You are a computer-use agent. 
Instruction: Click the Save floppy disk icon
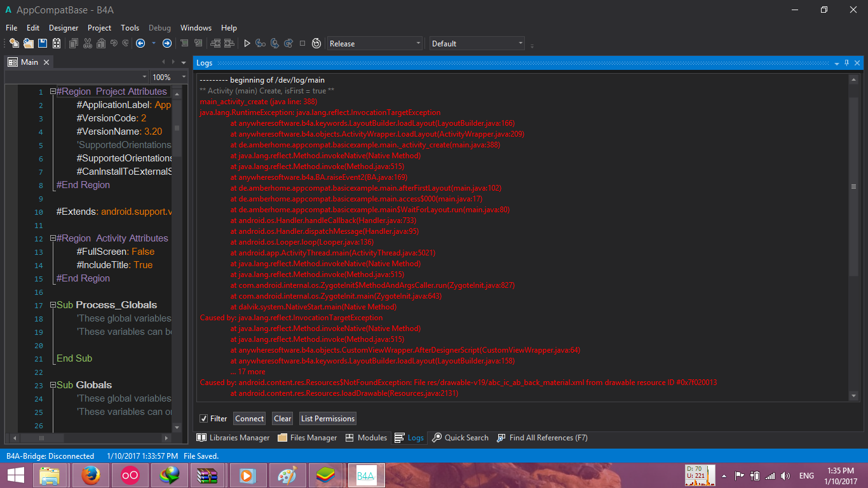coord(43,43)
